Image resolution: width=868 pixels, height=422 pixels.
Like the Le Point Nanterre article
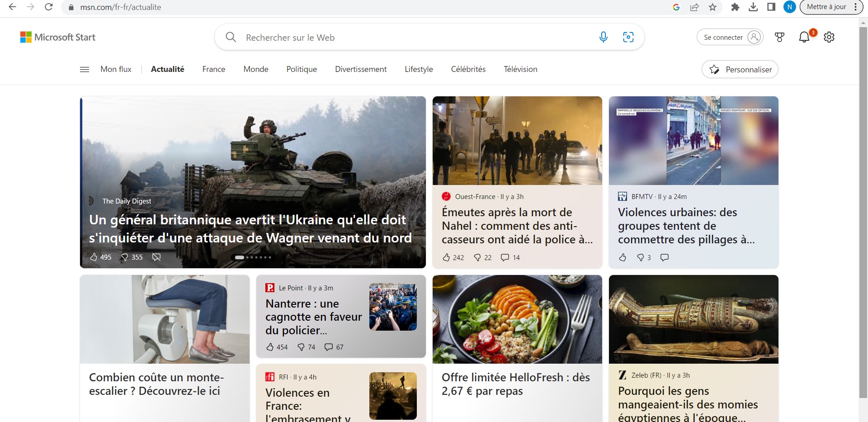[x=270, y=347]
